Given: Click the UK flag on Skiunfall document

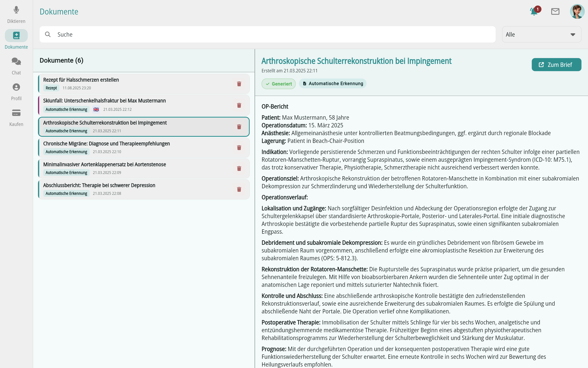Looking at the screenshot, I should (96, 110).
